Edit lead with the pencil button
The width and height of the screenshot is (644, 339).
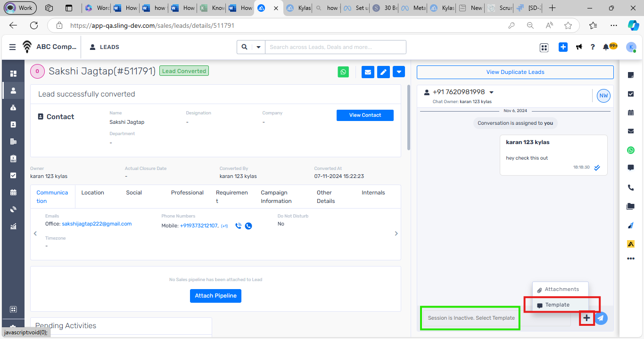coord(383,72)
